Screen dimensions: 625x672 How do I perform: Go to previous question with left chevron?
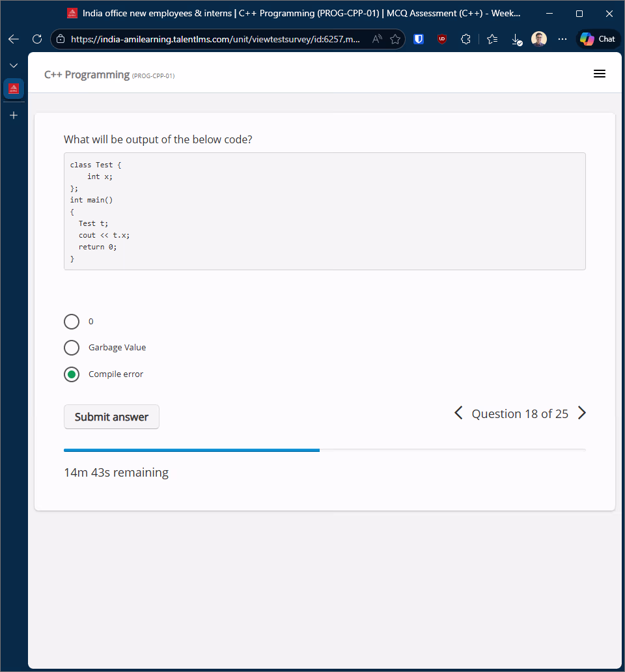pyautogui.click(x=458, y=413)
